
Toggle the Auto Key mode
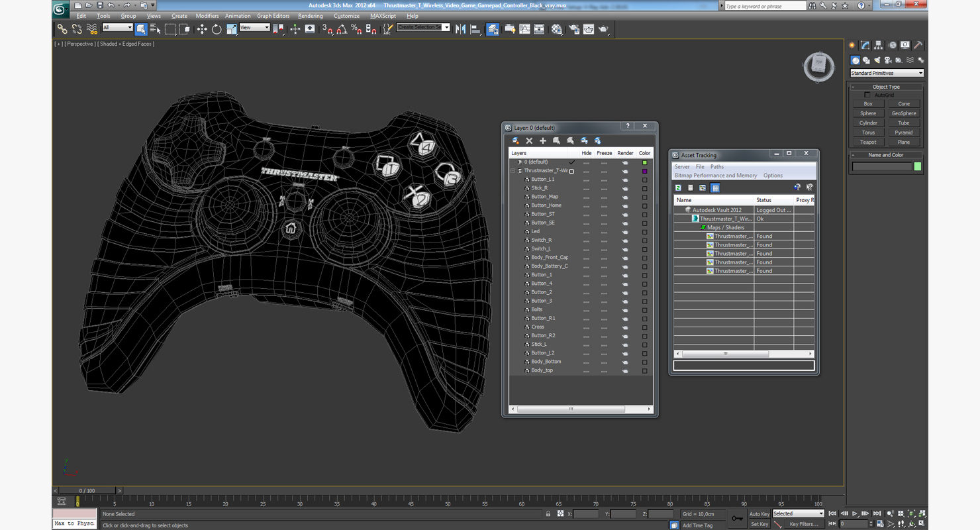tap(759, 514)
